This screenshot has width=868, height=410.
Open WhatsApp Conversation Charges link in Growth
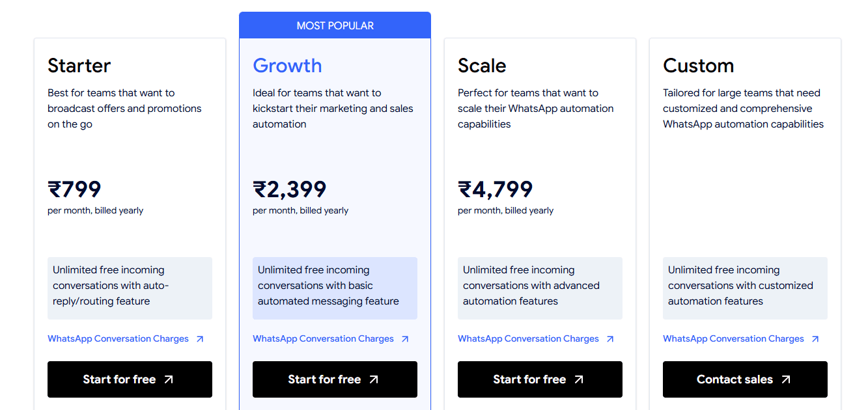coord(323,339)
